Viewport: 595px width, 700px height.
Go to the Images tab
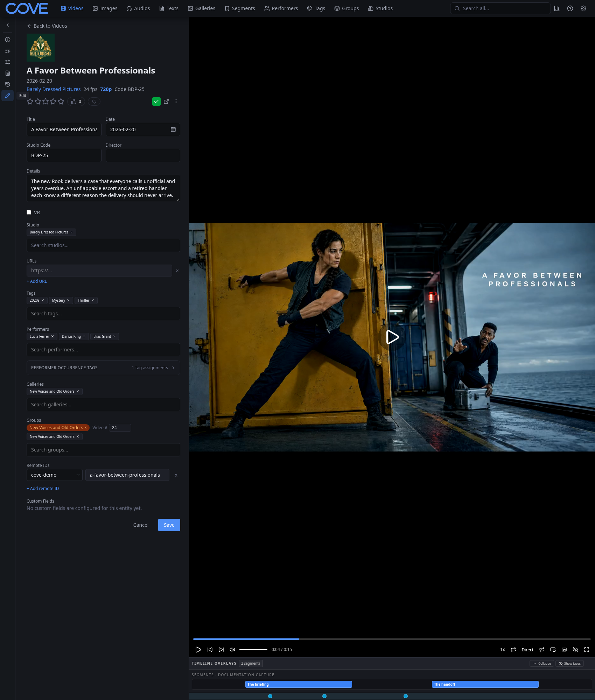105,8
